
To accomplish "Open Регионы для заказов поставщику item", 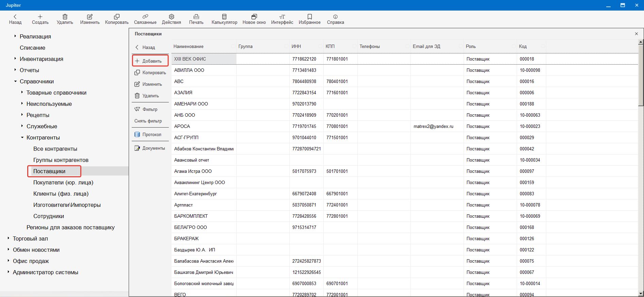I will [x=70, y=227].
